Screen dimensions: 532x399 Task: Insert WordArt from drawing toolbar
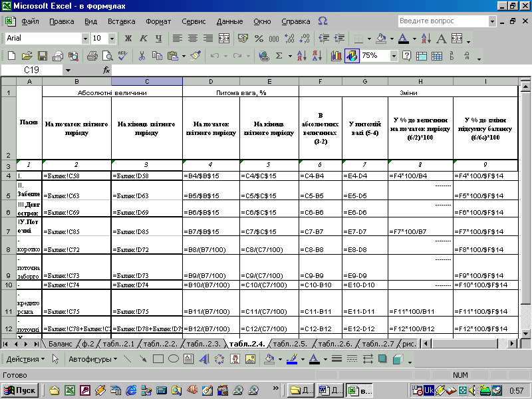pos(203,359)
